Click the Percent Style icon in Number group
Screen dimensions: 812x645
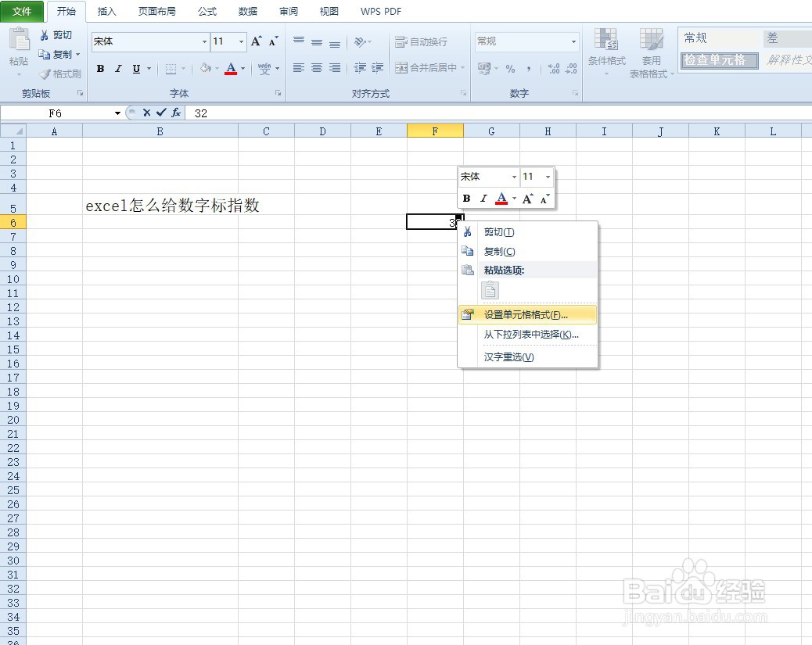509,69
